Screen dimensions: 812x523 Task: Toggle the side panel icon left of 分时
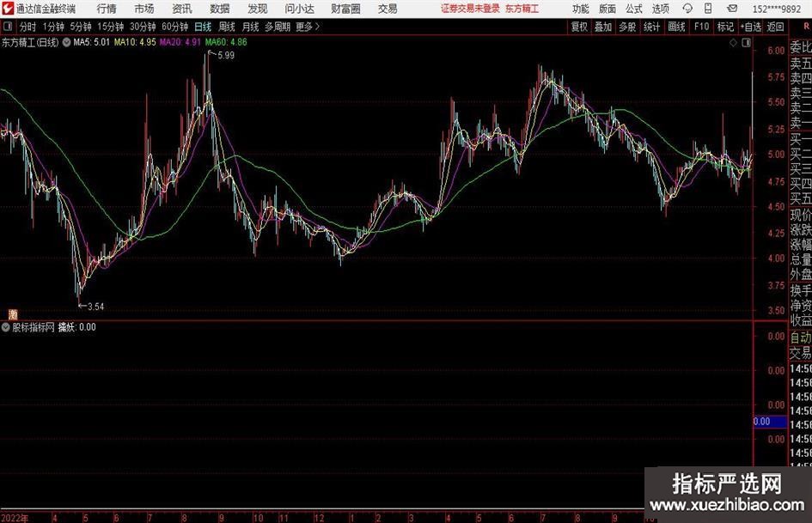pos(8,27)
